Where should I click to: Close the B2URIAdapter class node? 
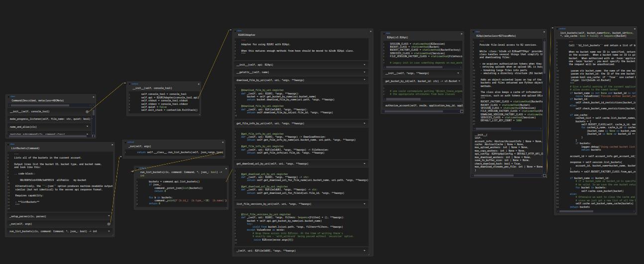point(370,31)
